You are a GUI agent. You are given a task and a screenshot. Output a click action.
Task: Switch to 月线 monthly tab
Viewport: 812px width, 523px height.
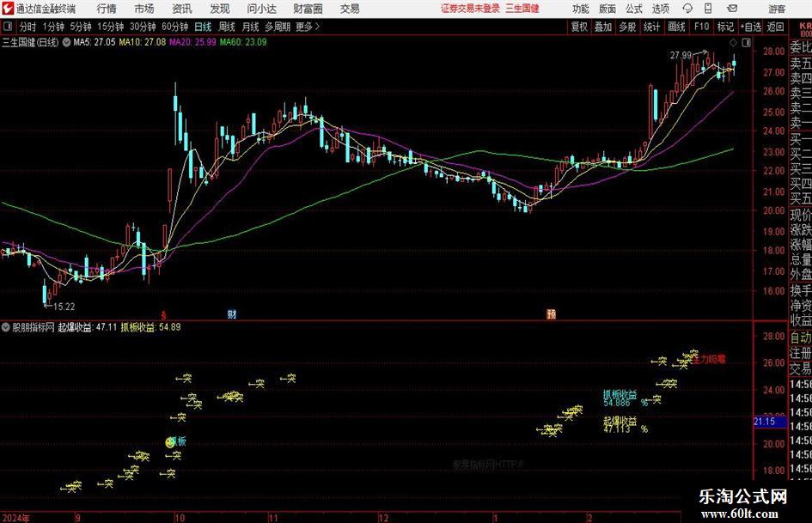pos(251,27)
